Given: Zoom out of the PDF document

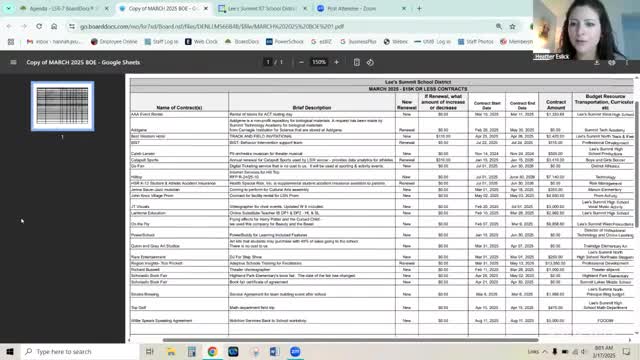Looking at the screenshot, I should (301, 62).
